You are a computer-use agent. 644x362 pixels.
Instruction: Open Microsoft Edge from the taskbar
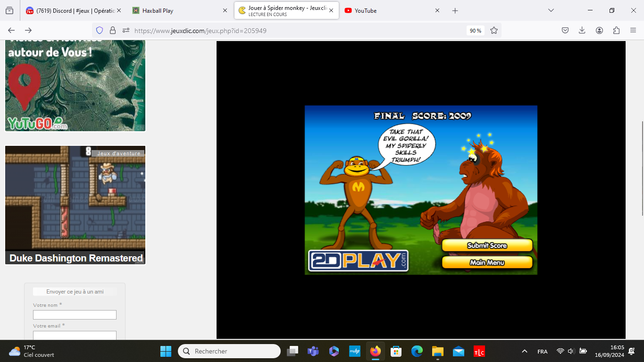(x=417, y=351)
